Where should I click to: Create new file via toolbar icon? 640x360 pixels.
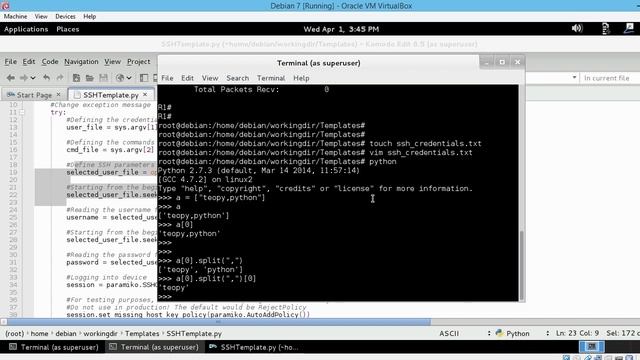[76, 78]
